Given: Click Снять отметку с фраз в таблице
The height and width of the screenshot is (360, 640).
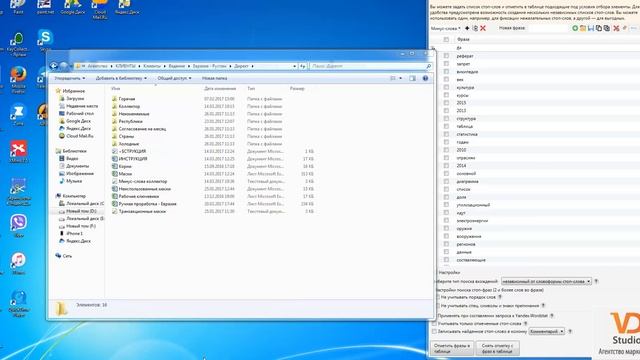Looking at the screenshot, I should (x=498, y=348).
